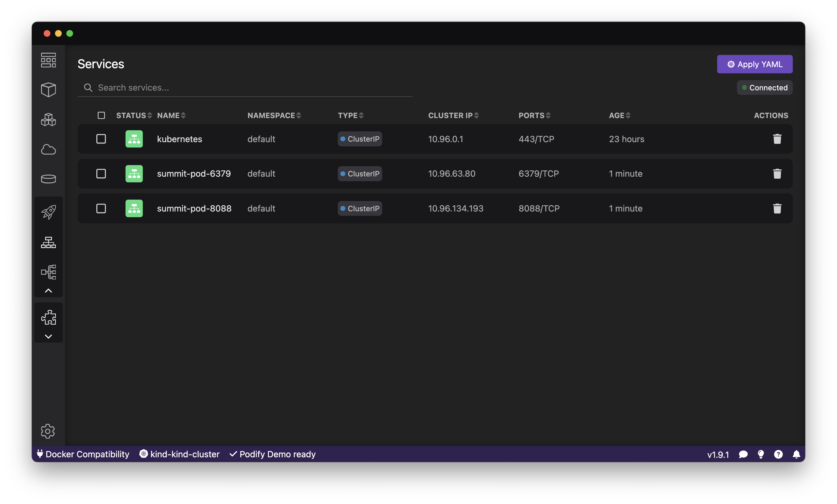This screenshot has width=837, height=504.
Task: Click ClusterIP type badge for summit-pod-6379
Action: tap(360, 174)
